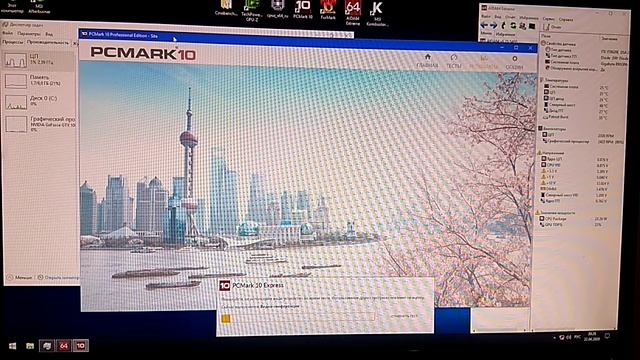640x360 pixels.
Task: Click AIDA64 monitor toolbar icon
Action: pyautogui.click(x=532, y=26)
